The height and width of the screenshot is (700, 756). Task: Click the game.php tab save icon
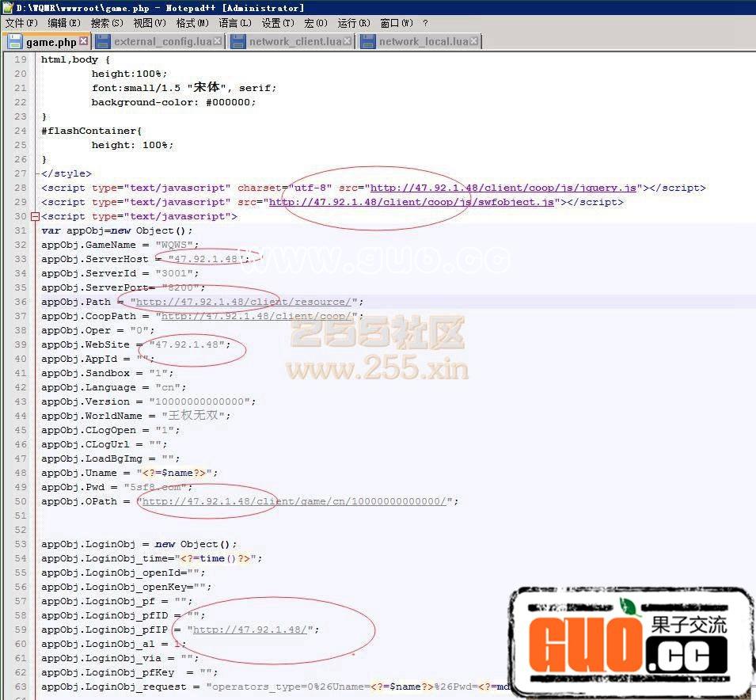pyautogui.click(x=14, y=42)
